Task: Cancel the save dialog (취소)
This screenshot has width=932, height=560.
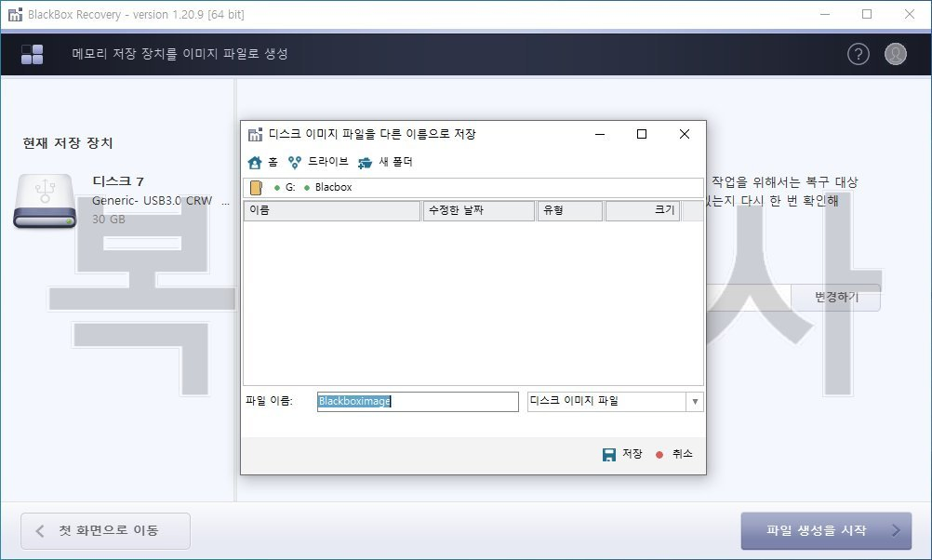Action: pos(674,454)
